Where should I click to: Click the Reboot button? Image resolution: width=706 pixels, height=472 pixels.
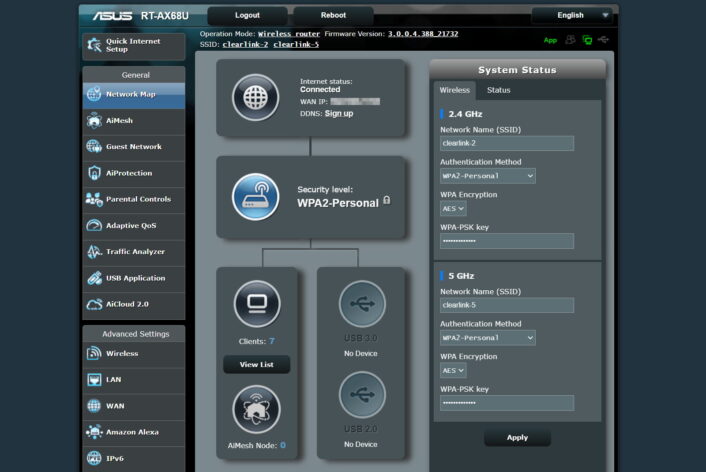[333, 15]
